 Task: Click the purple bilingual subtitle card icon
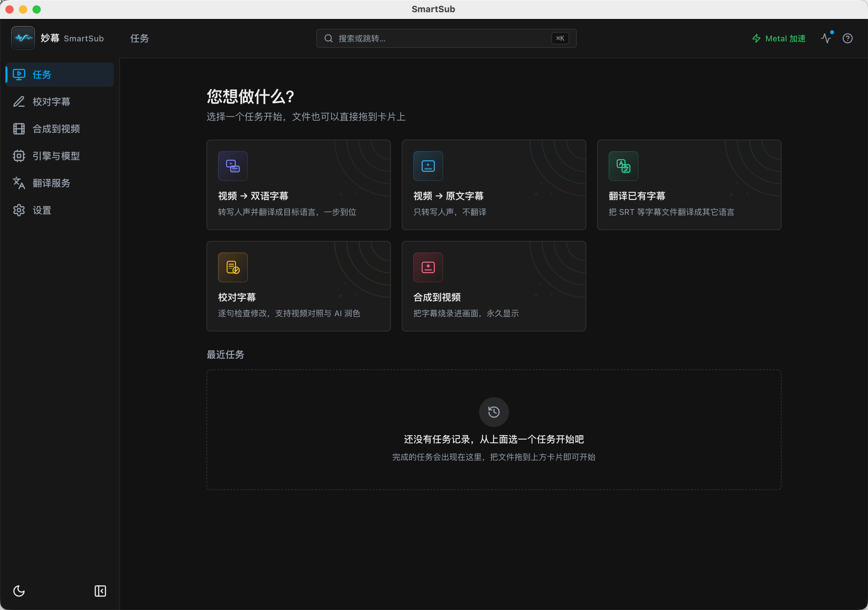coord(233,166)
